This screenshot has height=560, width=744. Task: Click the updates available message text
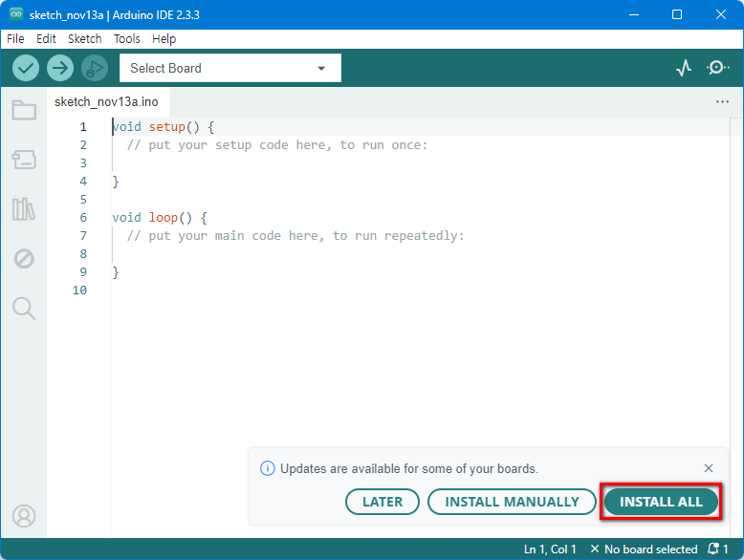point(409,468)
